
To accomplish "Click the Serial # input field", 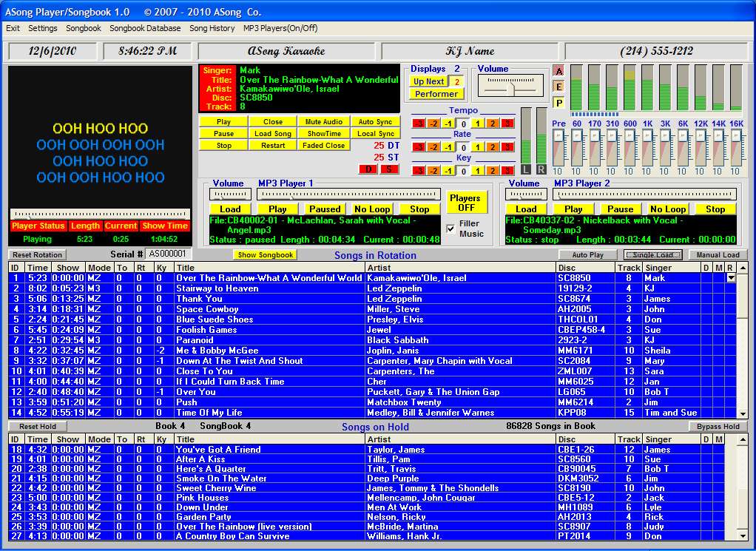I will point(169,254).
